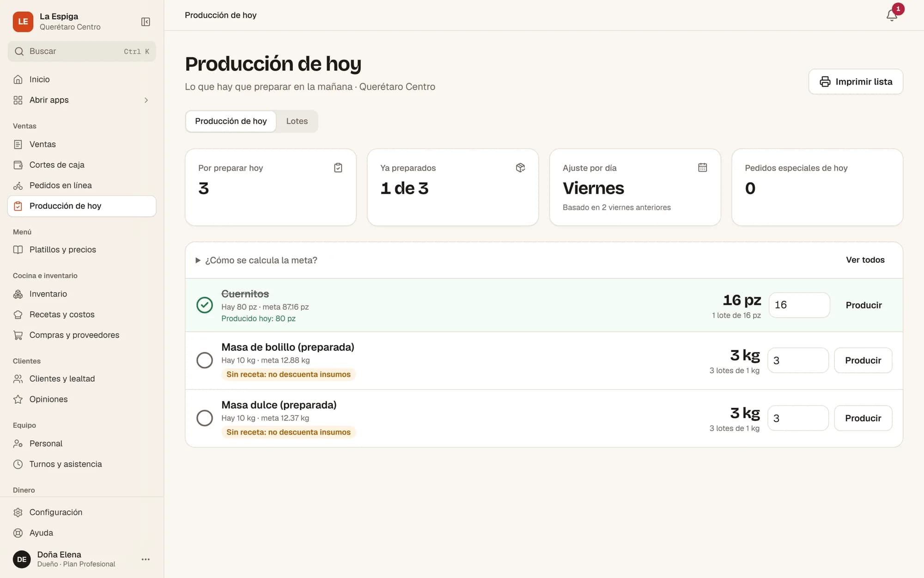Click the Inicio home icon
Image resolution: width=924 pixels, height=578 pixels.
[18, 80]
